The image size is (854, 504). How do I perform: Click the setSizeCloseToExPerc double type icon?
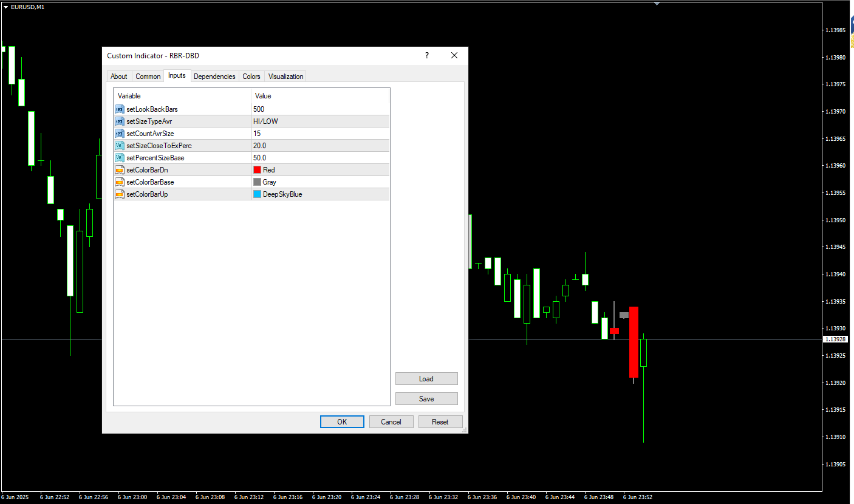[x=120, y=146]
